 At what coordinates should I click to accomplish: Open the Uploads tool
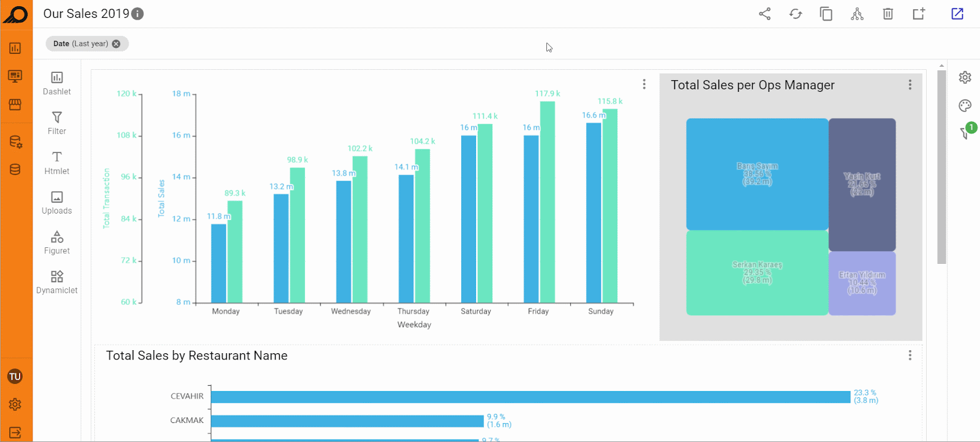tap(57, 203)
